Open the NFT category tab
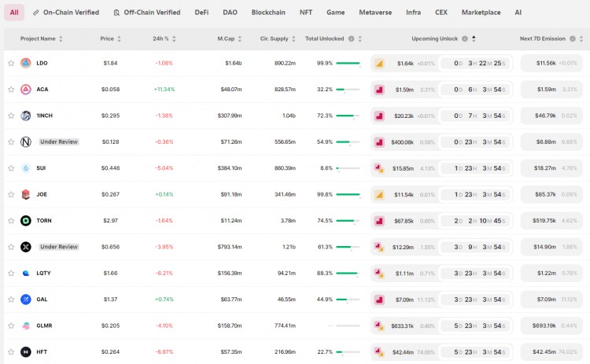Image resolution: width=590 pixels, height=364 pixels. 306,13
